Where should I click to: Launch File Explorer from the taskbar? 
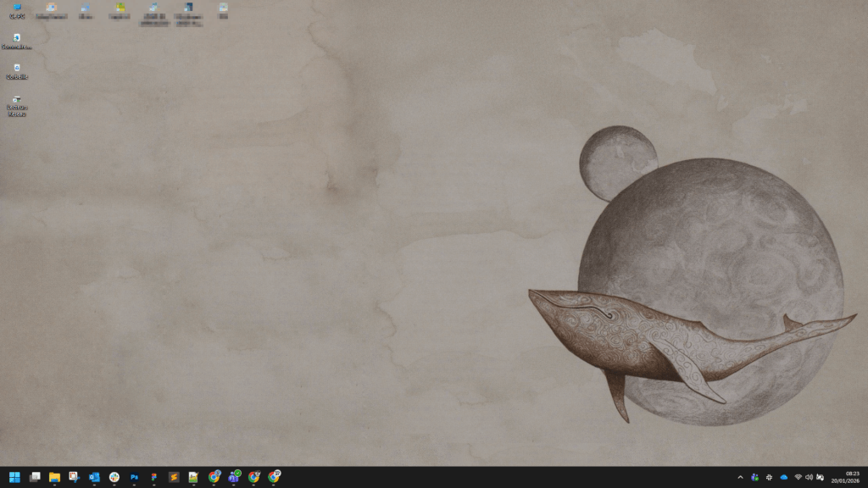(54, 479)
